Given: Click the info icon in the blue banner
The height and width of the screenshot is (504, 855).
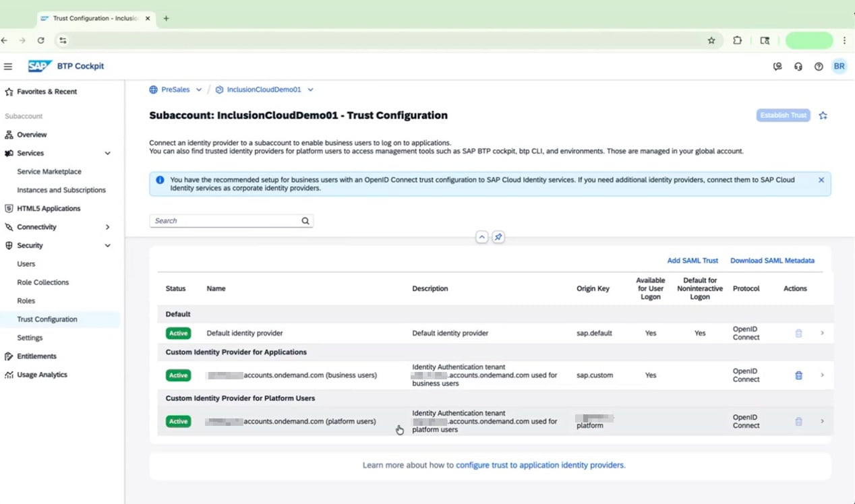Looking at the screenshot, I should (160, 180).
